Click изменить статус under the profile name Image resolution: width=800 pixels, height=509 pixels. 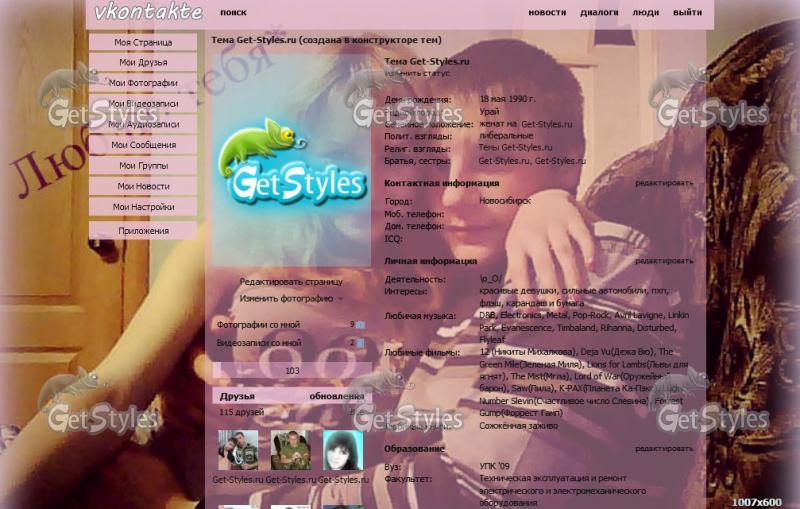pos(417,73)
